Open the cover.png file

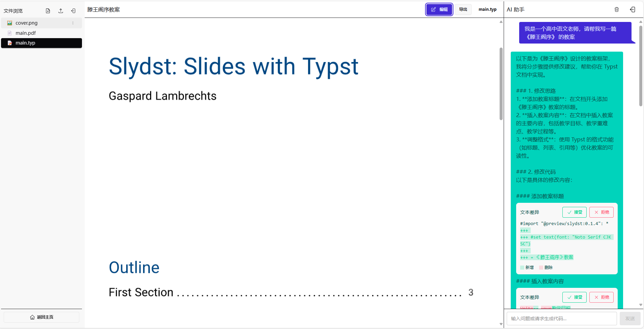26,23
